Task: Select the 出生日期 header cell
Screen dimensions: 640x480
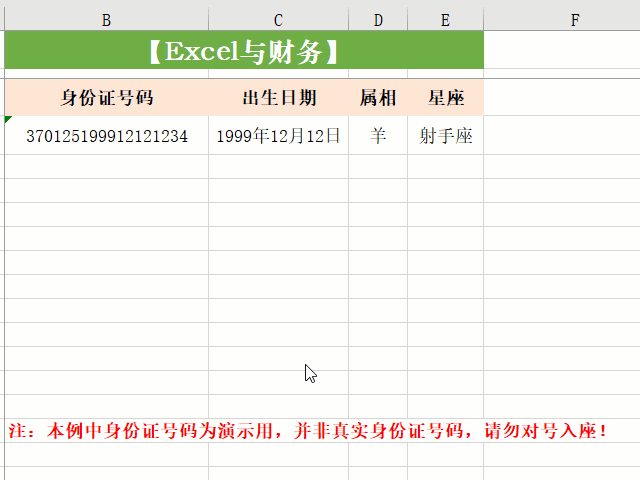Action: tap(279, 98)
